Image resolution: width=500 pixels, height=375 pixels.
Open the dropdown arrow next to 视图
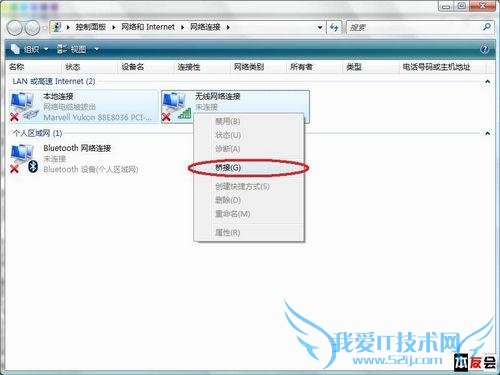(x=97, y=49)
